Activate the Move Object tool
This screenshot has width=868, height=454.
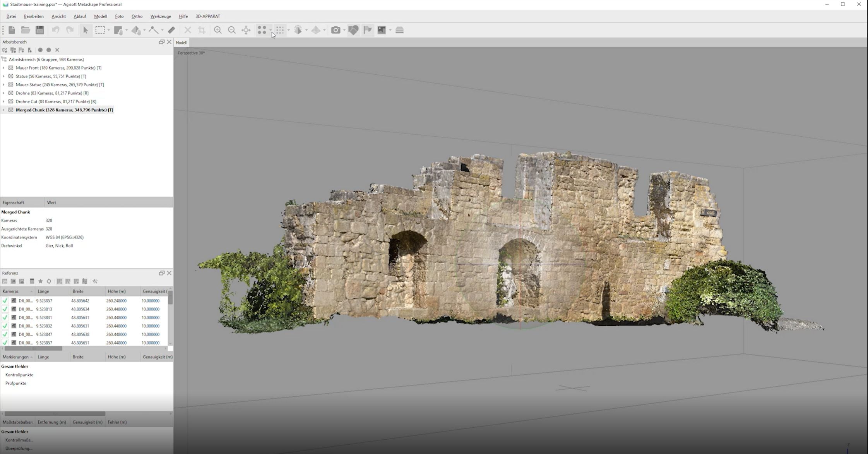(x=136, y=30)
